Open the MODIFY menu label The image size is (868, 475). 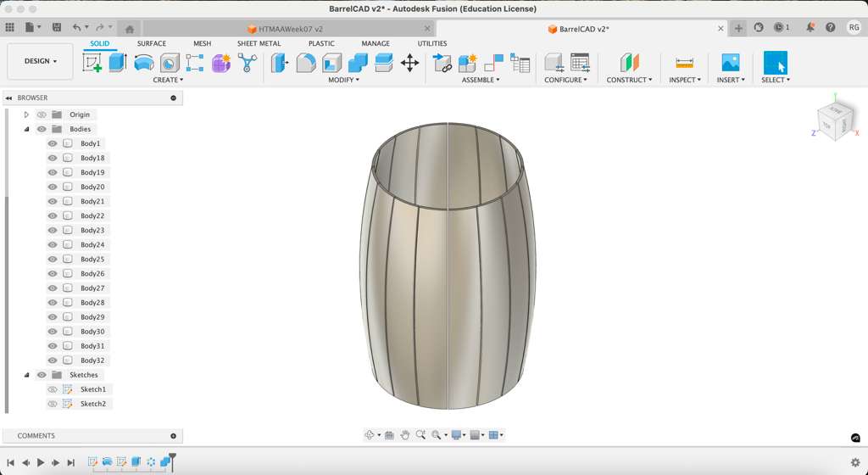[x=343, y=80]
